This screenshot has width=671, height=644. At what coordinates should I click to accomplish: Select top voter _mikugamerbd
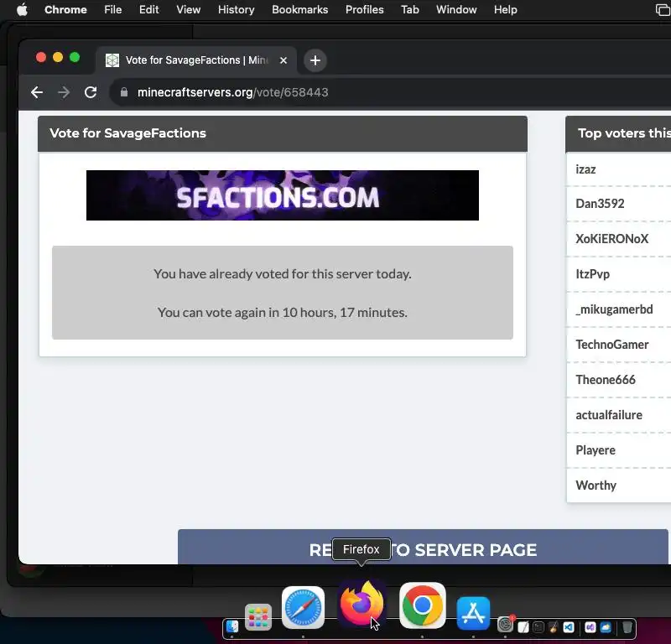(614, 309)
